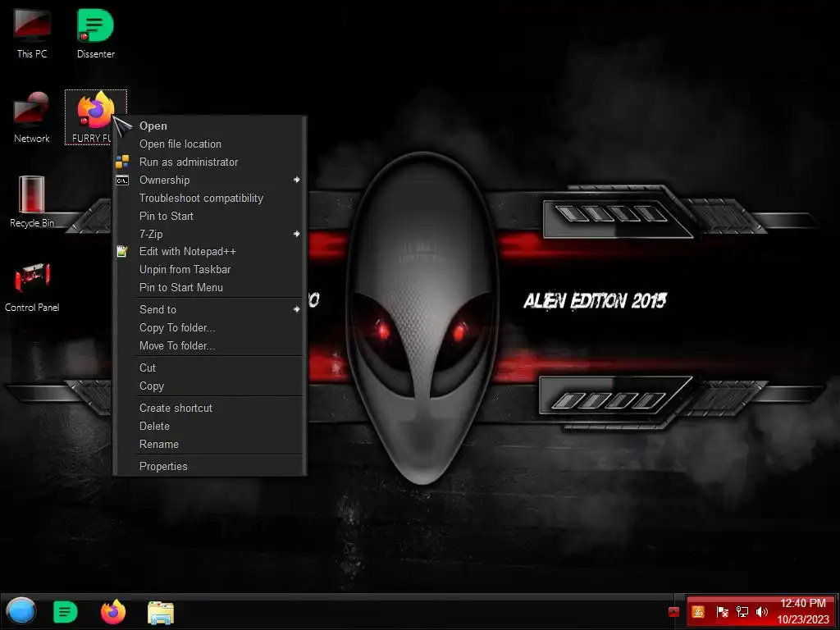Expand the Send to submenu
The height and width of the screenshot is (630, 840).
click(x=210, y=309)
